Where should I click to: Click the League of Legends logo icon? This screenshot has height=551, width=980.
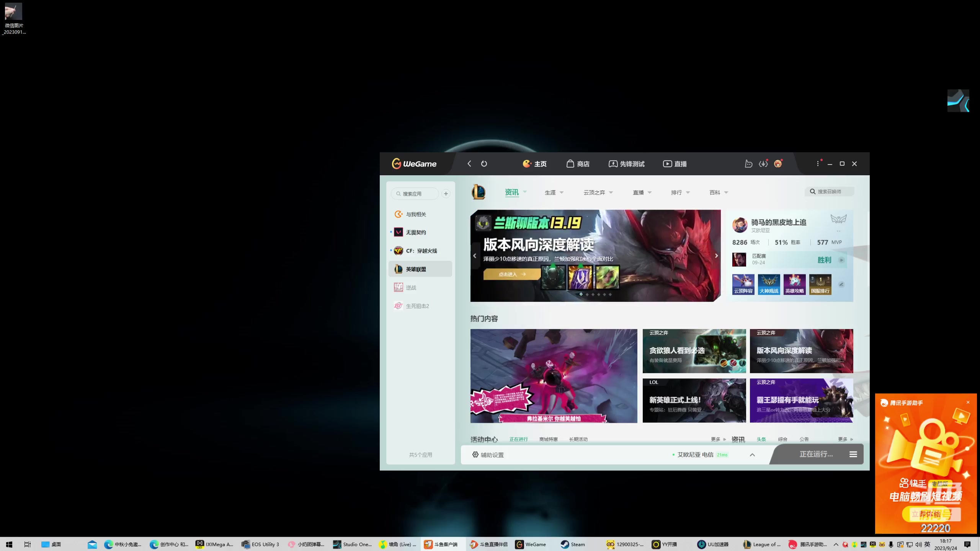pos(479,192)
